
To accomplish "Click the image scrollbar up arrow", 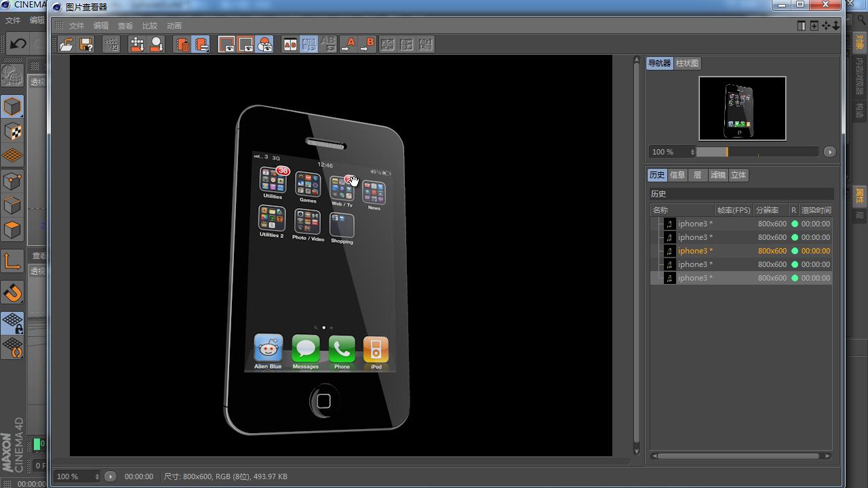I will click(x=636, y=60).
